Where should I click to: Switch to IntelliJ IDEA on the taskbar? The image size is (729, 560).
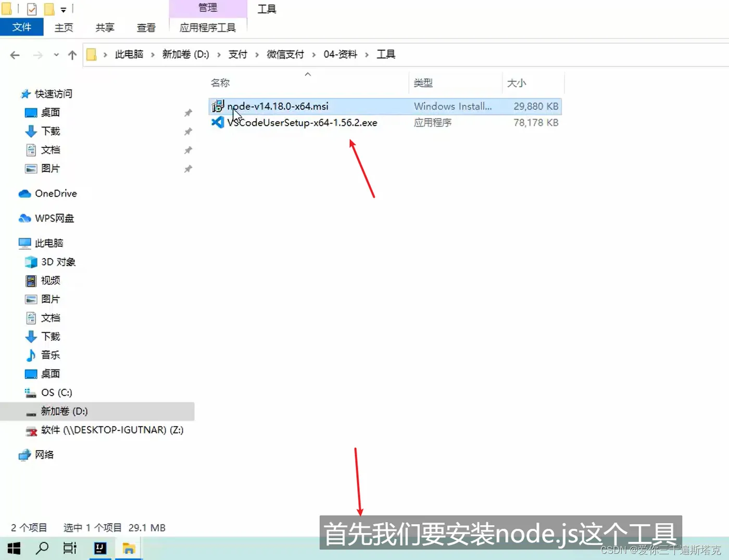100,548
